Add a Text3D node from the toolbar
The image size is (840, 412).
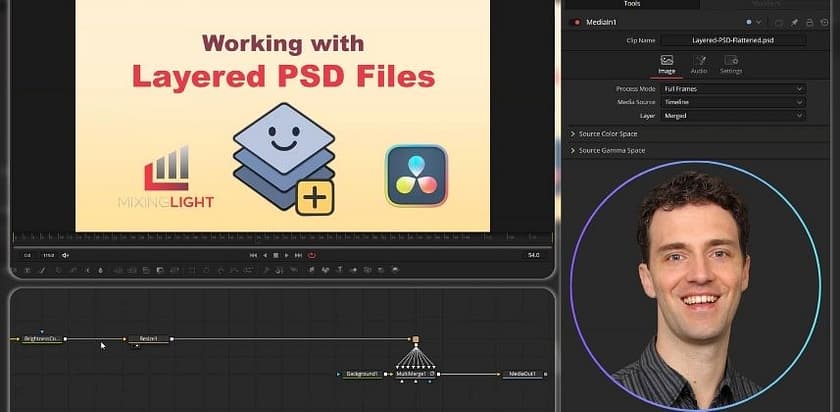tap(340, 271)
